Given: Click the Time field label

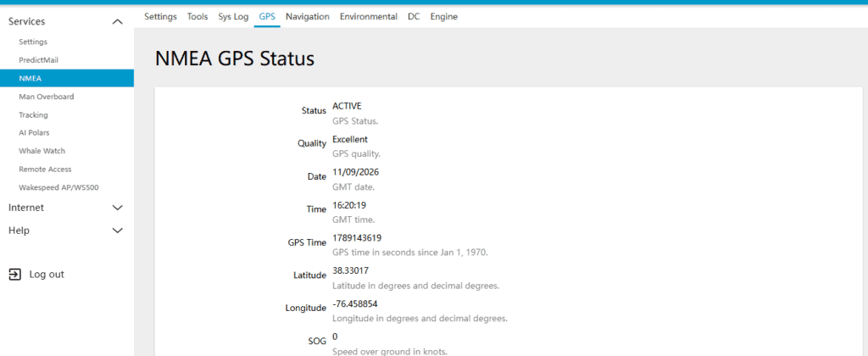Looking at the screenshot, I should [317, 209].
